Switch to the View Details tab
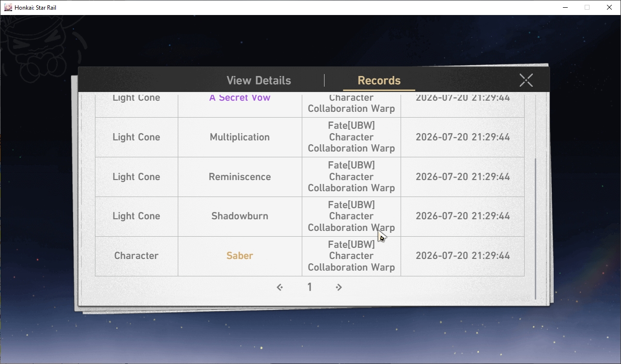This screenshot has width=621, height=364. (x=259, y=80)
